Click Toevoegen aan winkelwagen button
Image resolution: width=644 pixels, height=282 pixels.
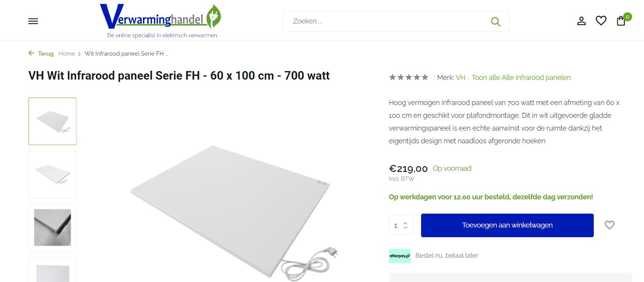[507, 225]
